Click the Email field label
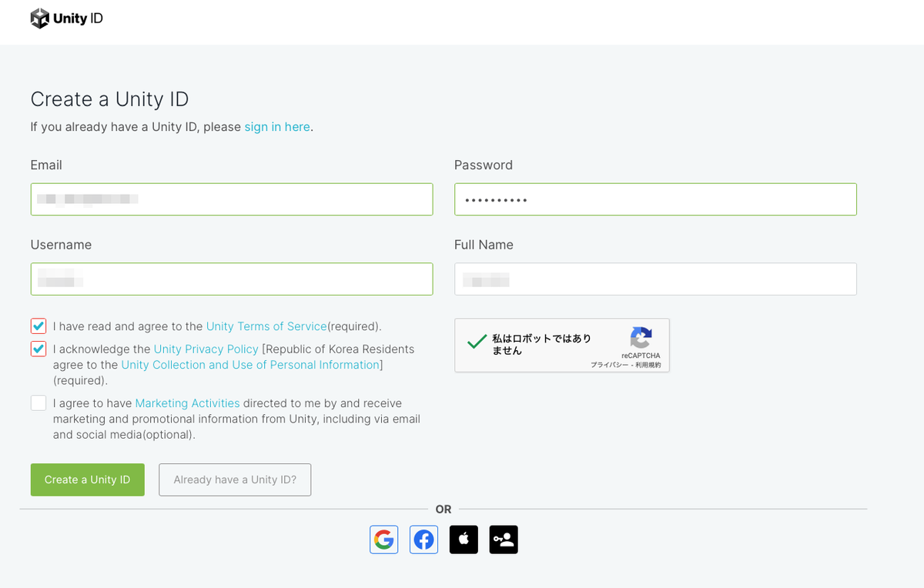Image resolution: width=924 pixels, height=588 pixels. click(x=46, y=165)
